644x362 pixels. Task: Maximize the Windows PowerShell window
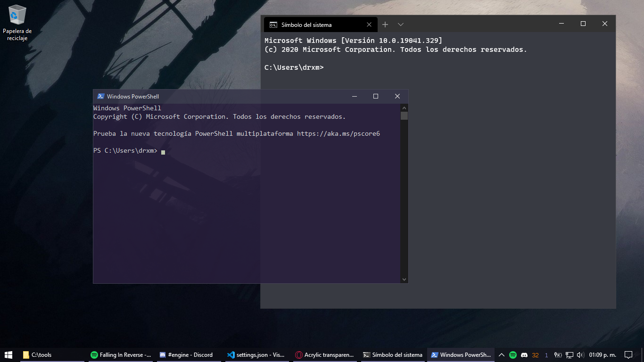pos(376,96)
